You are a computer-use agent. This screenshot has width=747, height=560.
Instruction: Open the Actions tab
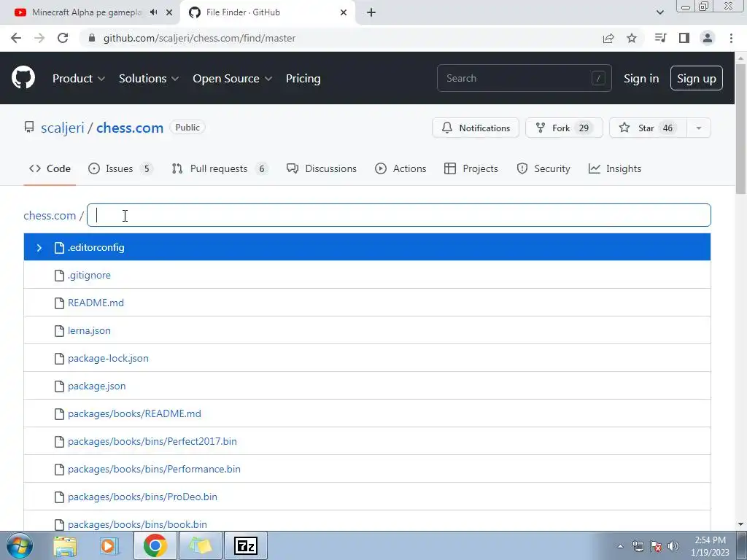click(400, 168)
